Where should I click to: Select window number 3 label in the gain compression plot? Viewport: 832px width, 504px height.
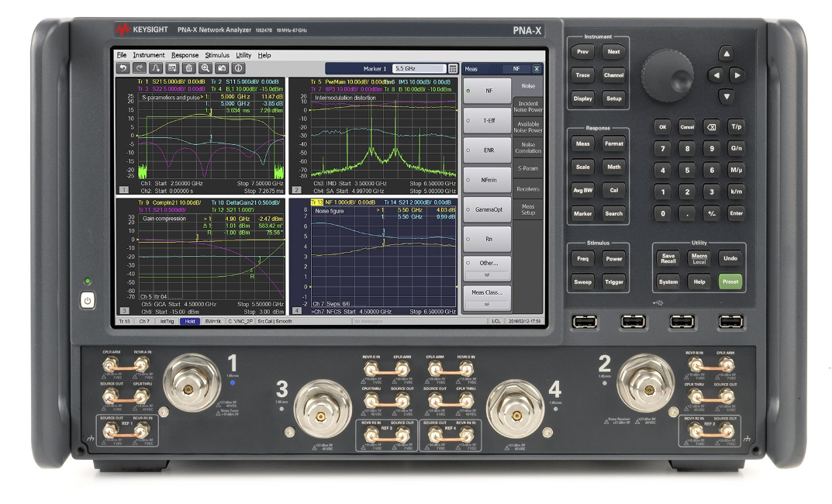(123, 311)
